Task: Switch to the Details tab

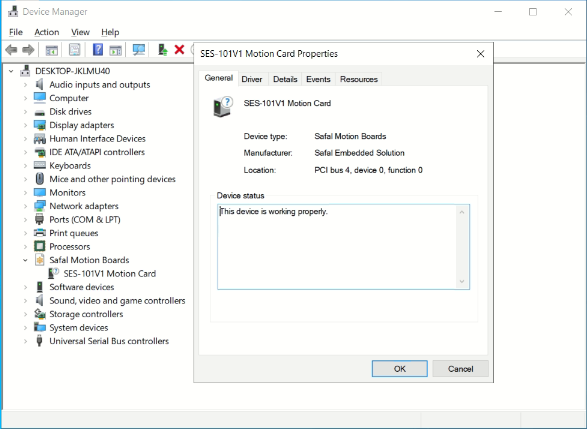Action: (x=285, y=79)
